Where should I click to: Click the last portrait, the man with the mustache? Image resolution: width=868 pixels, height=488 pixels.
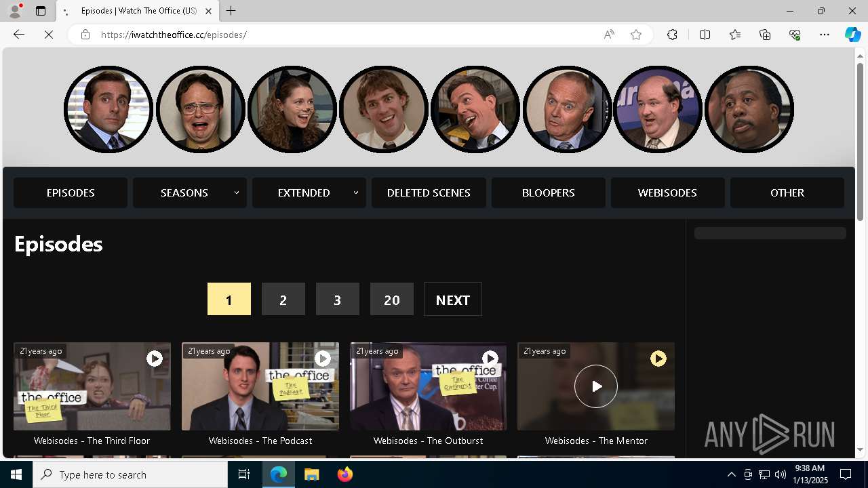pyautogui.click(x=749, y=109)
